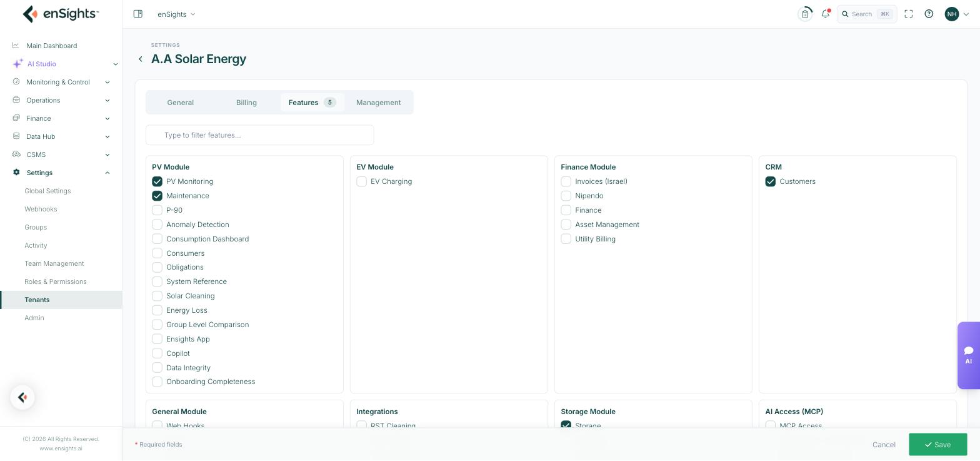Open the notifications bell
Image resolution: width=980 pixels, height=461 pixels.
tap(826, 14)
